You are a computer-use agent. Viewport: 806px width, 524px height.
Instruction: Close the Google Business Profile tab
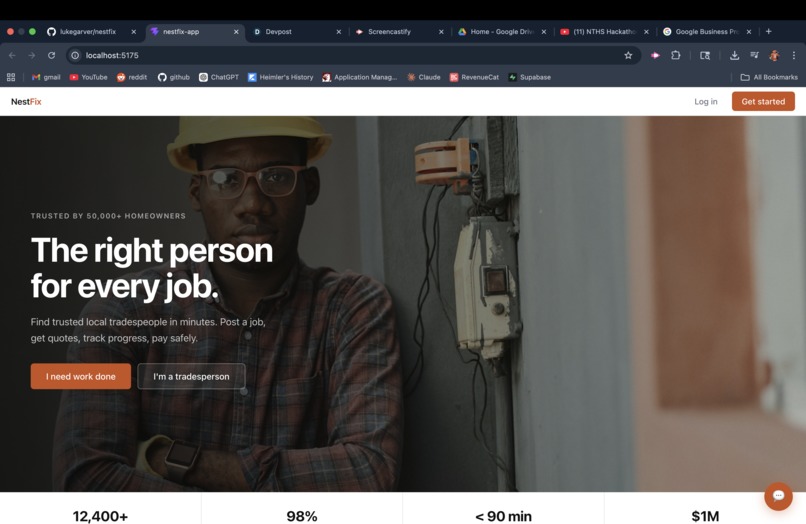749,32
